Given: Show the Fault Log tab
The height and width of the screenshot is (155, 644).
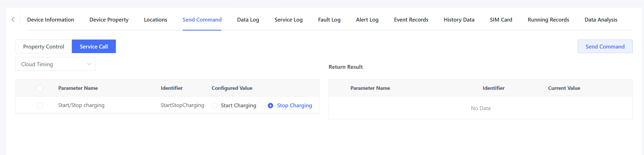Looking at the screenshot, I should coord(329,20).
